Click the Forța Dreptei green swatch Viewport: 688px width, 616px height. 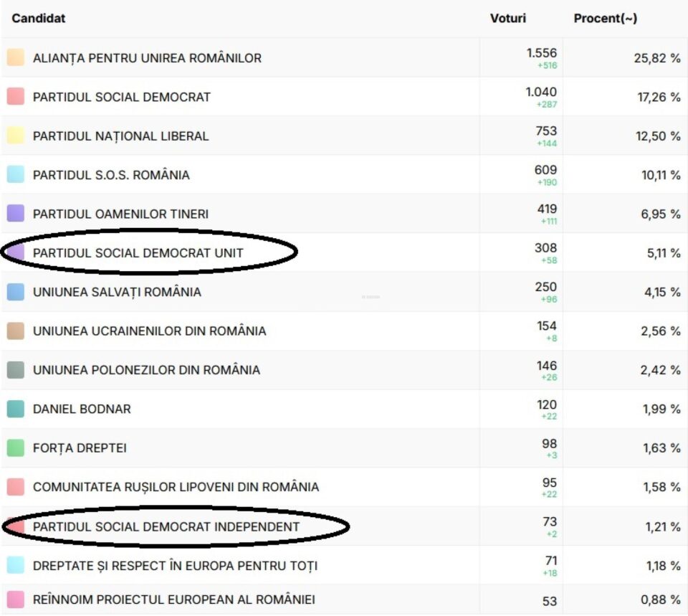(15, 448)
